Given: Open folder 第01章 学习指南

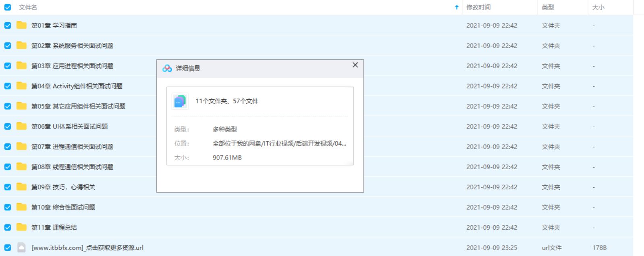Looking at the screenshot, I should [54, 25].
